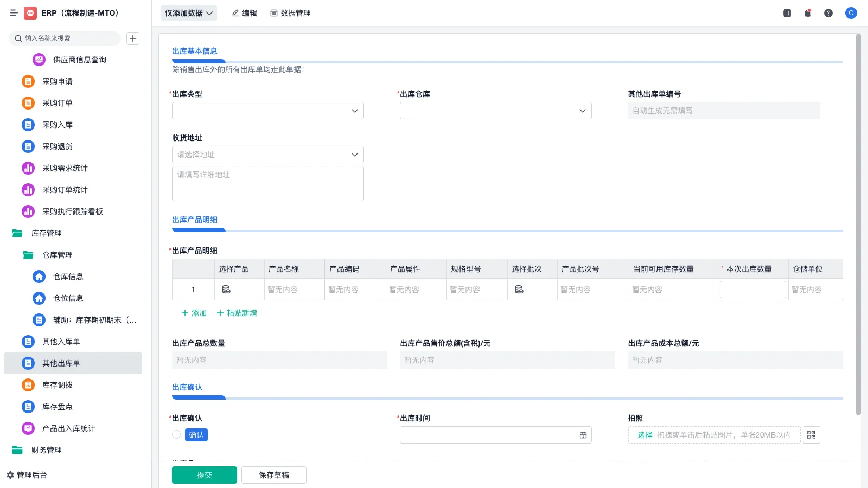Click 粘贴新增 to paste new rows

point(236,313)
